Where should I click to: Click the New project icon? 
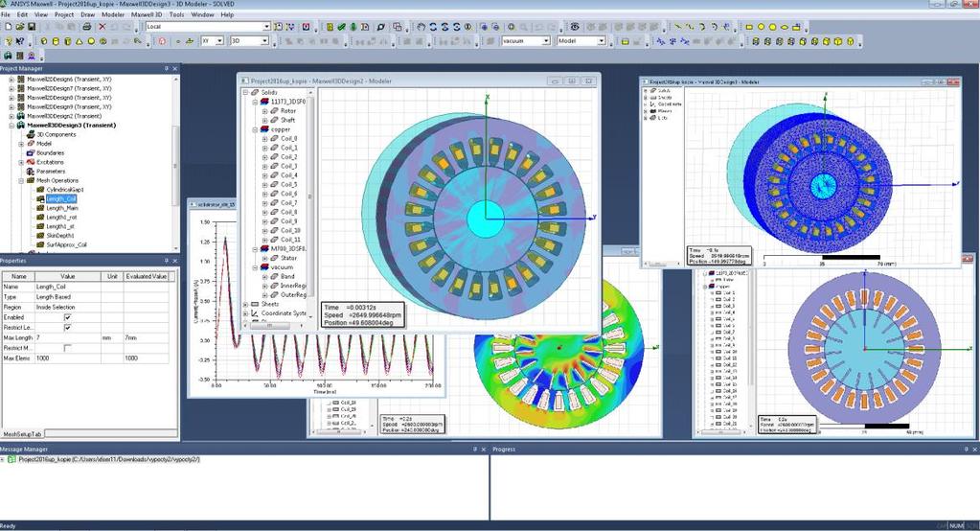click(x=8, y=27)
